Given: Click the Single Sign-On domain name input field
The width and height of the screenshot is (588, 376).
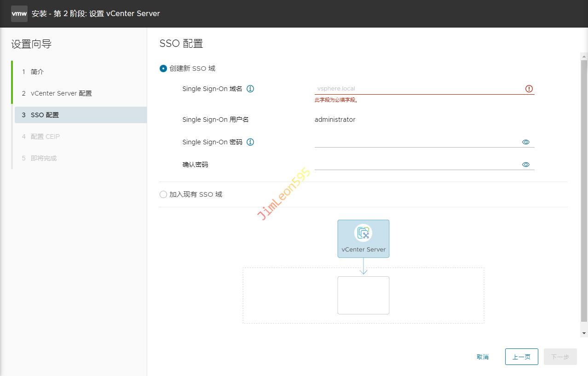Looking at the screenshot, I should [418, 89].
